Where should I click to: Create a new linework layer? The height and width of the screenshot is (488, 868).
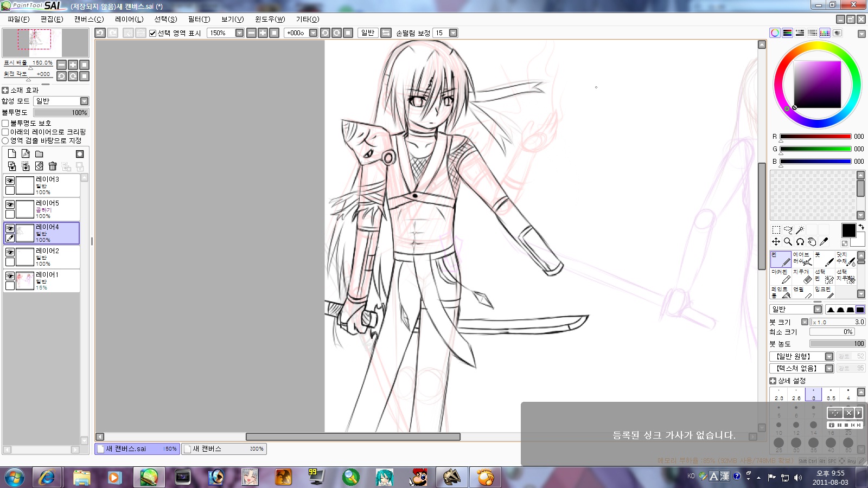click(x=25, y=154)
